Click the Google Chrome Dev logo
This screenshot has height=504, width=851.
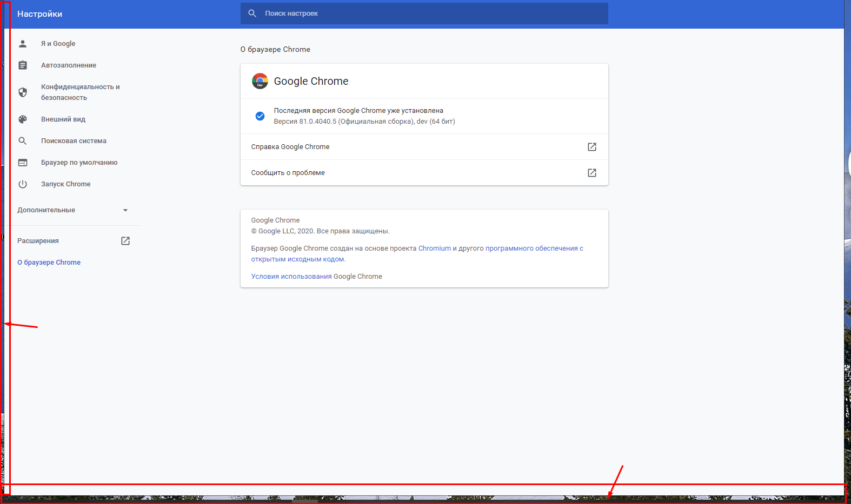[x=260, y=81]
